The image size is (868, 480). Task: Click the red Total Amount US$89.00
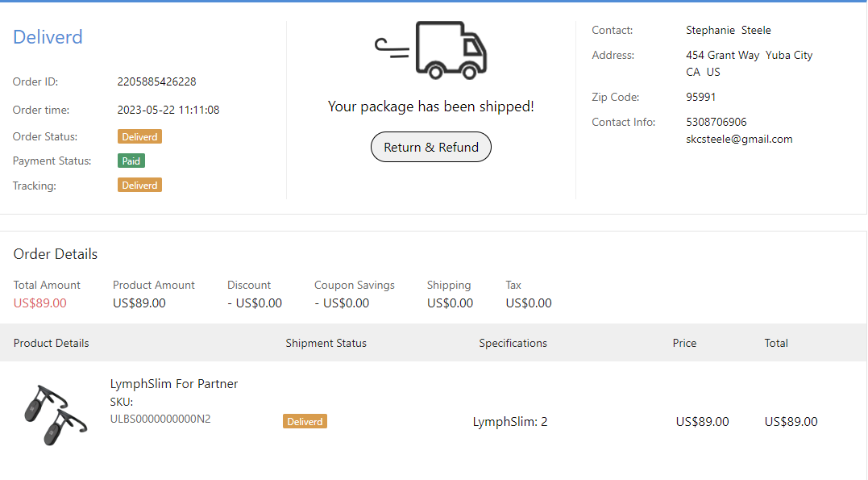click(40, 303)
